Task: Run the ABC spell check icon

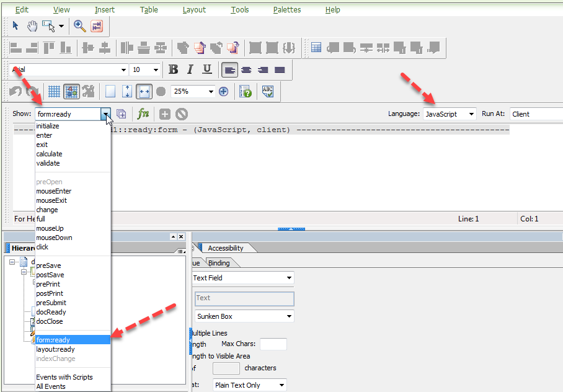Action: pos(268,92)
